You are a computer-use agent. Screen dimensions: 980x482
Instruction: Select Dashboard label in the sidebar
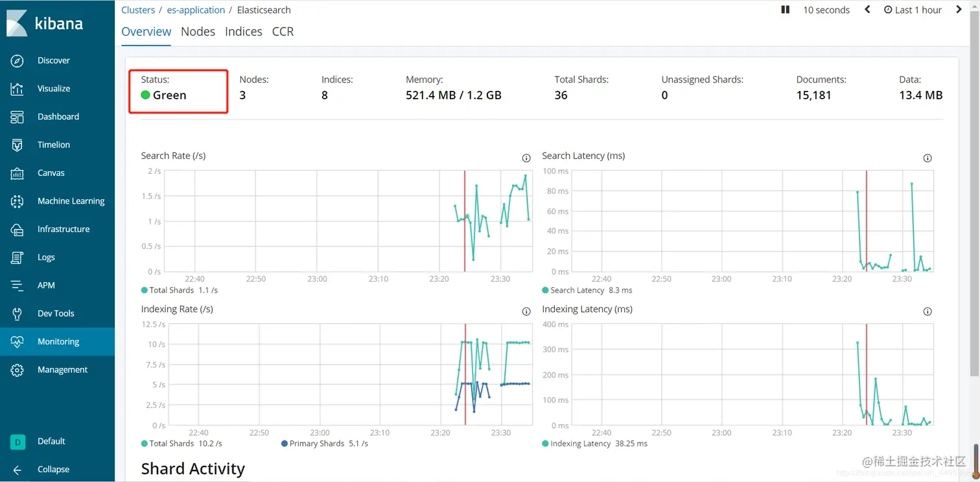(x=58, y=117)
